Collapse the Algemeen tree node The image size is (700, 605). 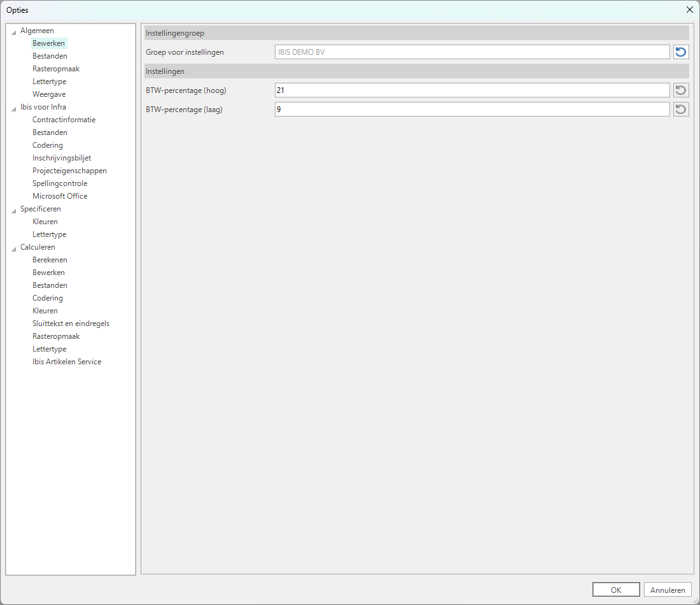[14, 31]
